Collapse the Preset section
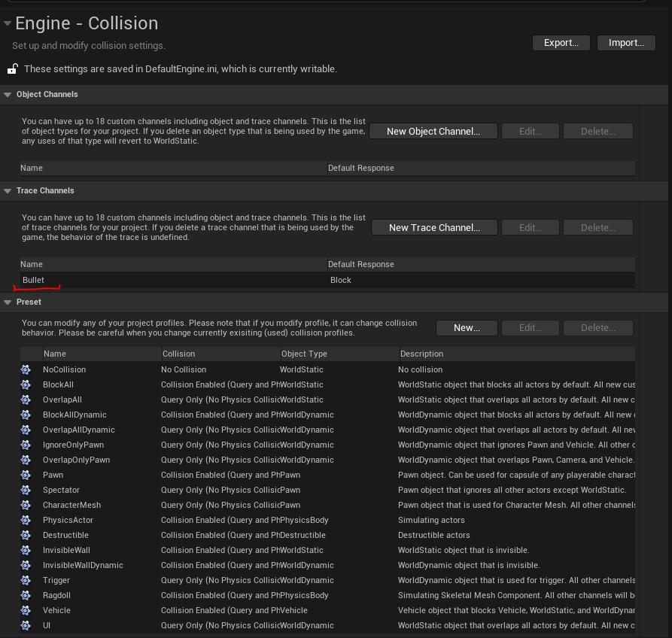 (x=8, y=302)
